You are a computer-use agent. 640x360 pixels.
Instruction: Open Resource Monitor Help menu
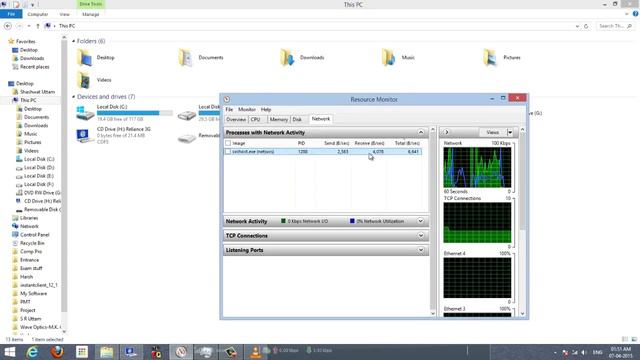266,110
